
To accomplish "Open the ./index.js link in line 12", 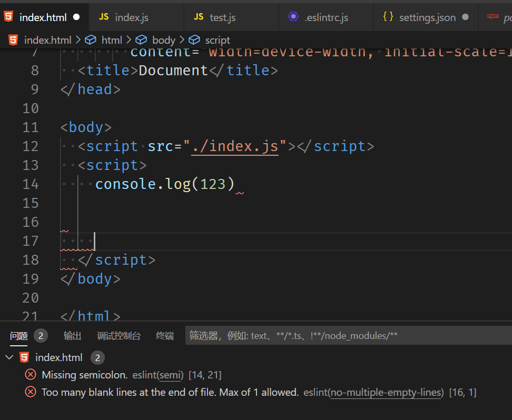I will coord(235,146).
